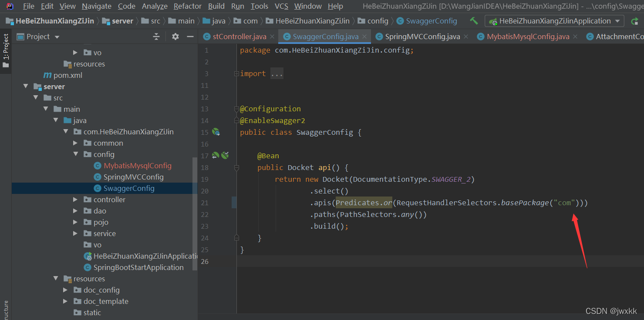The width and height of the screenshot is (644, 320).
Task: Close the stController.java tab
Action: pyautogui.click(x=272, y=37)
